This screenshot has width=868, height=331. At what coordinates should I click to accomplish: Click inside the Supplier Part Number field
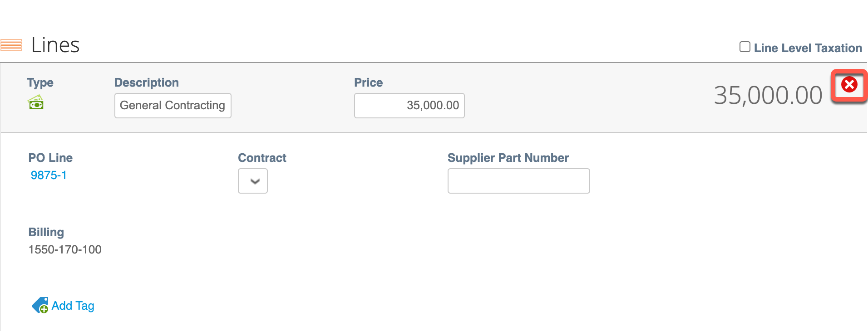pos(518,180)
